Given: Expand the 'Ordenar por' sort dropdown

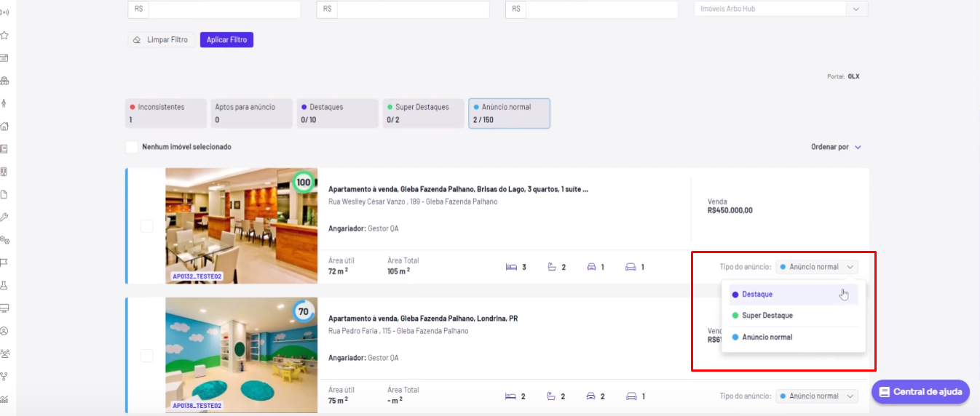Looking at the screenshot, I should 836,147.
